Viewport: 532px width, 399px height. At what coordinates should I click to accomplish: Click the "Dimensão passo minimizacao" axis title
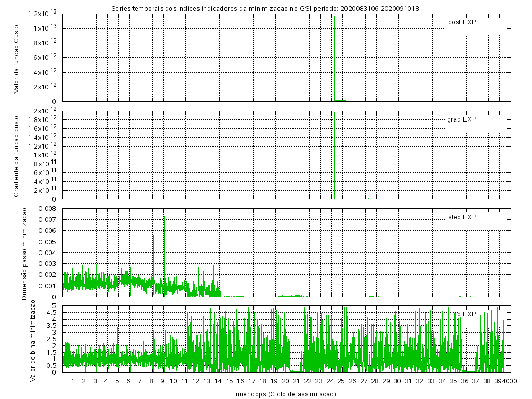coord(24,252)
